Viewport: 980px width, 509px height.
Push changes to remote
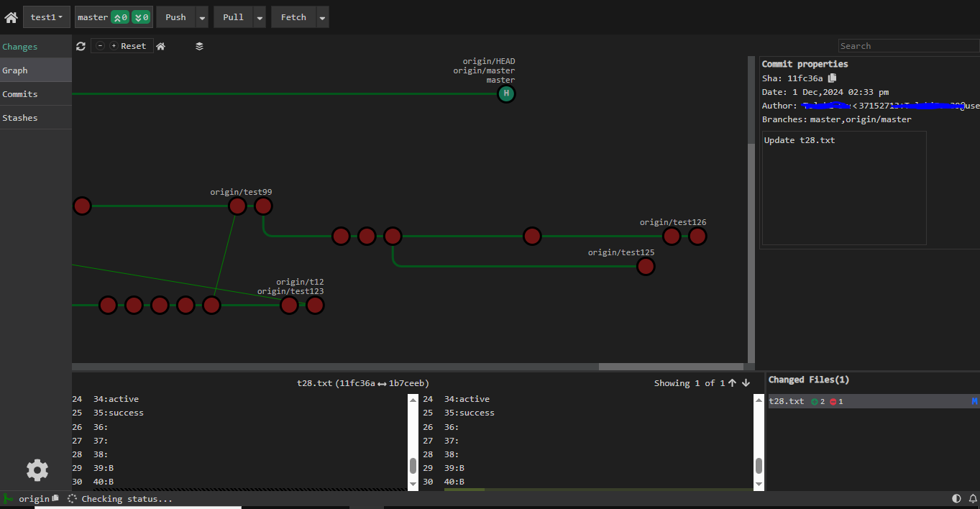[175, 17]
